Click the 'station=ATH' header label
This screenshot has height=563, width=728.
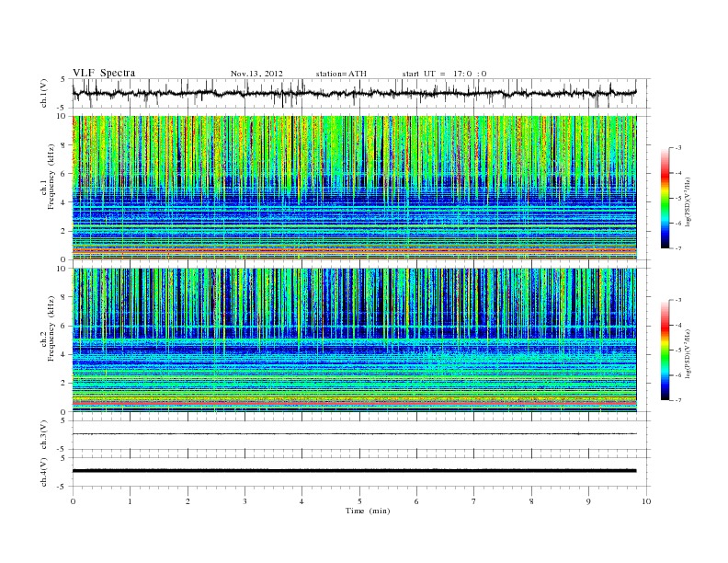pyautogui.click(x=341, y=74)
